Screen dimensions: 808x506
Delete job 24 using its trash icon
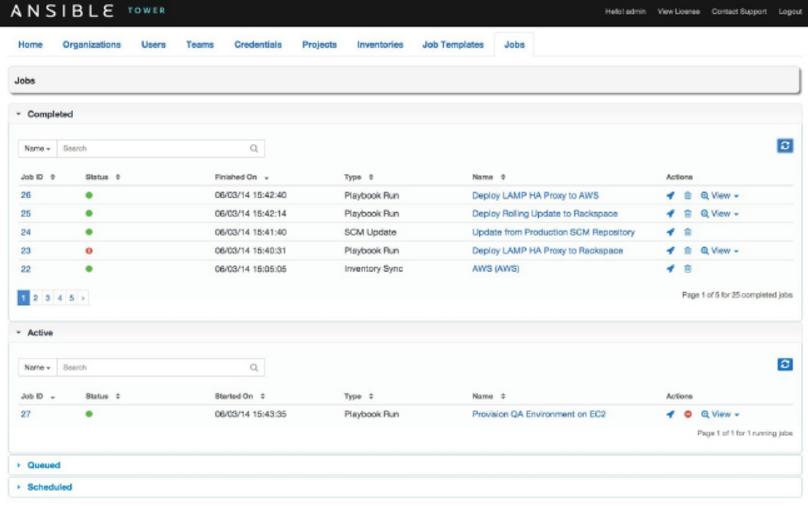pyautogui.click(x=687, y=232)
